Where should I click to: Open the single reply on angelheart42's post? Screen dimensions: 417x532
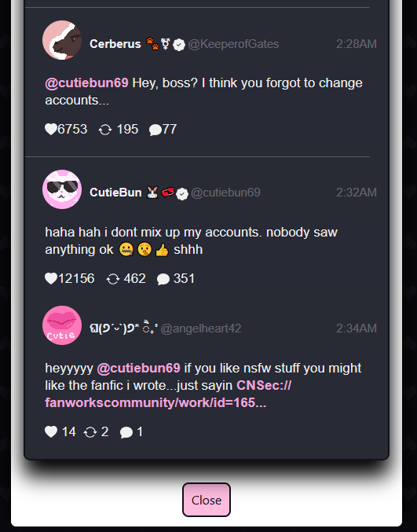(126, 432)
